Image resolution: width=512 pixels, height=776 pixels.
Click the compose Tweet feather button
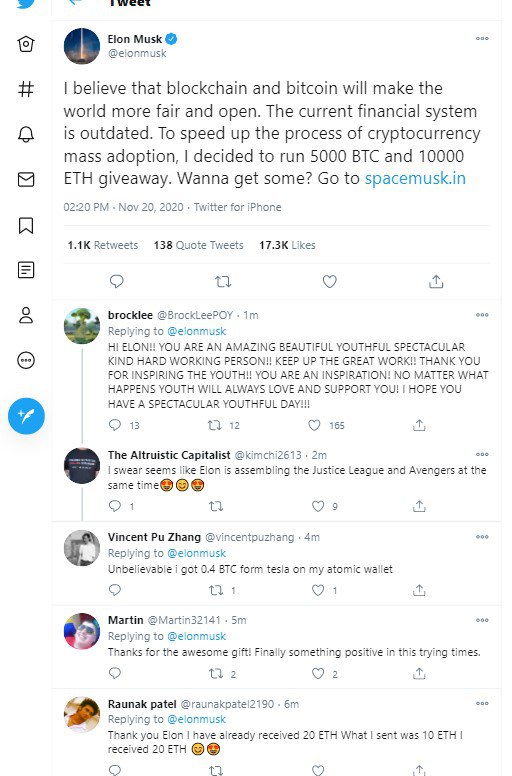coord(26,416)
